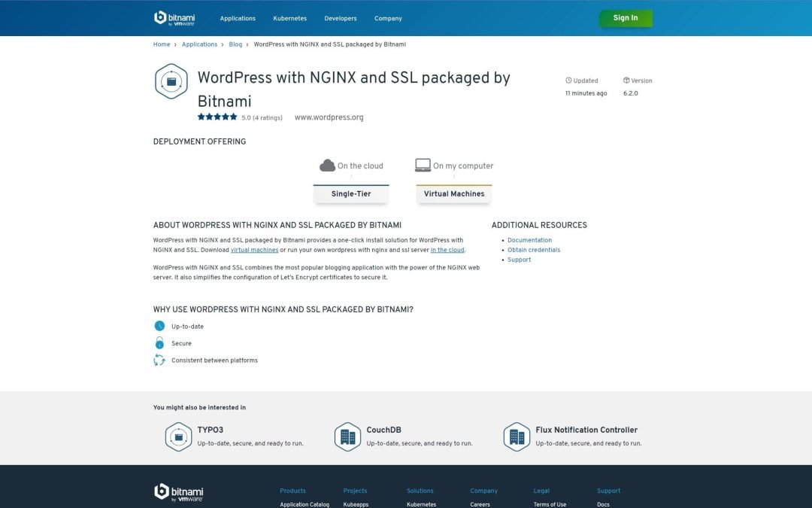Open Kubeapps in the footer

356,504
